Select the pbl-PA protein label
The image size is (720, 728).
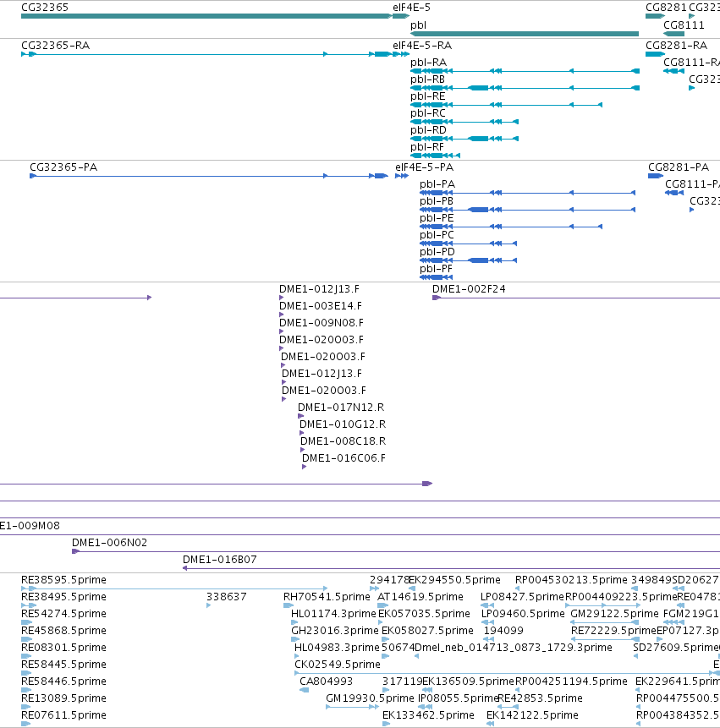(437, 184)
